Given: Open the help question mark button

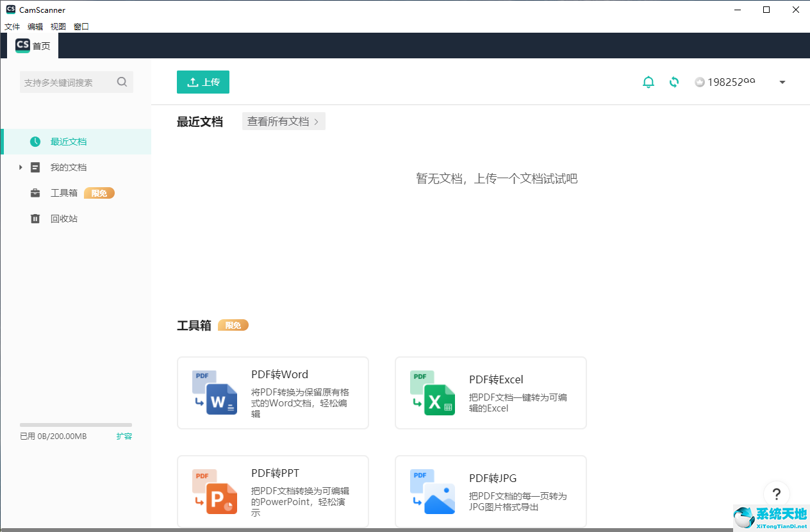Looking at the screenshot, I should [777, 494].
